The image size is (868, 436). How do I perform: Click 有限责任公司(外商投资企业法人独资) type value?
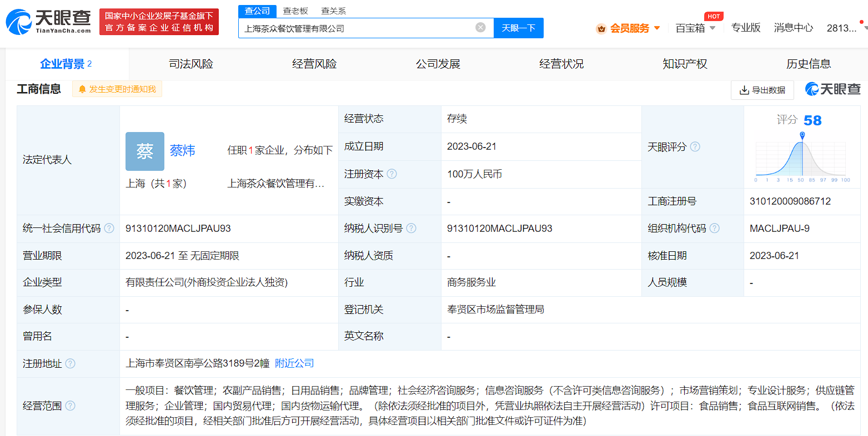(x=207, y=282)
